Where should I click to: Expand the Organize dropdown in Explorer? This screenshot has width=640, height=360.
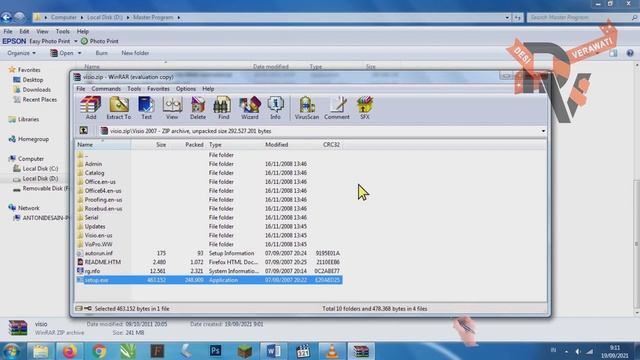[21, 53]
